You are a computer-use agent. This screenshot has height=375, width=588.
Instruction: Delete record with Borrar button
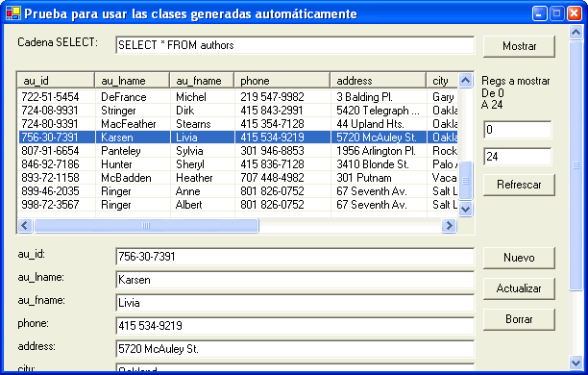[x=519, y=319]
